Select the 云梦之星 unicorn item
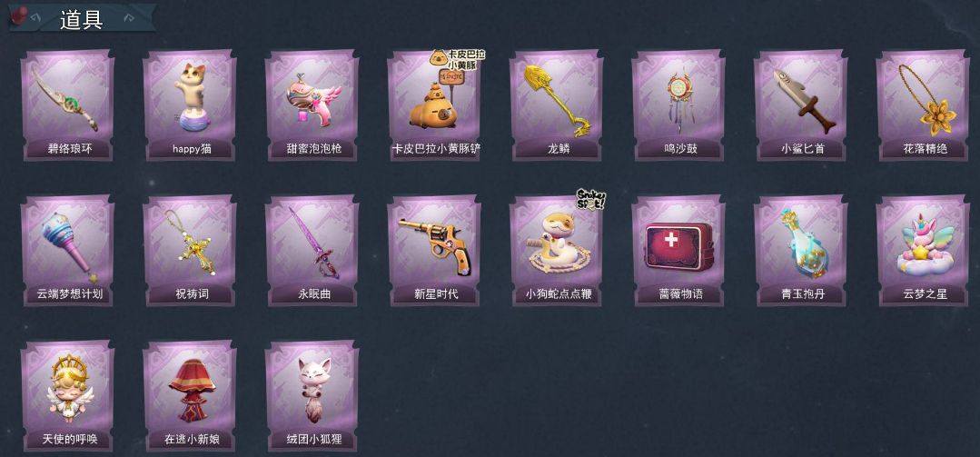The height and width of the screenshot is (457, 980). (x=923, y=251)
